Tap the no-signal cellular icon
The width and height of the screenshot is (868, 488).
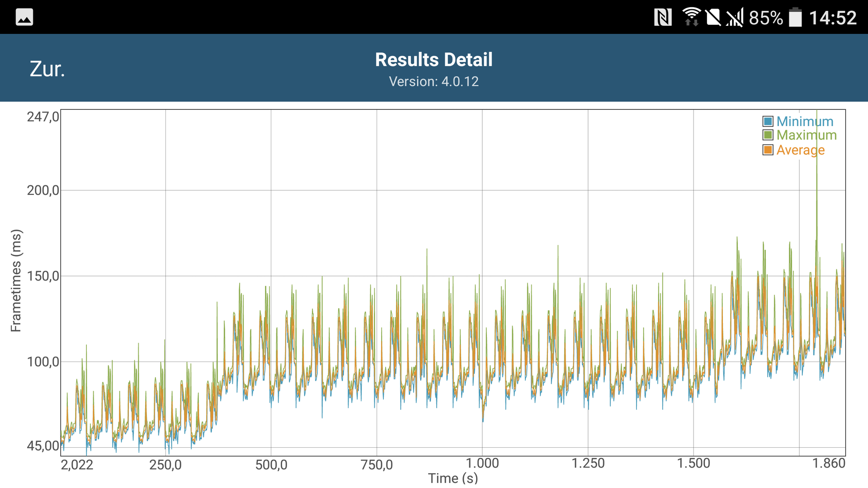point(735,18)
